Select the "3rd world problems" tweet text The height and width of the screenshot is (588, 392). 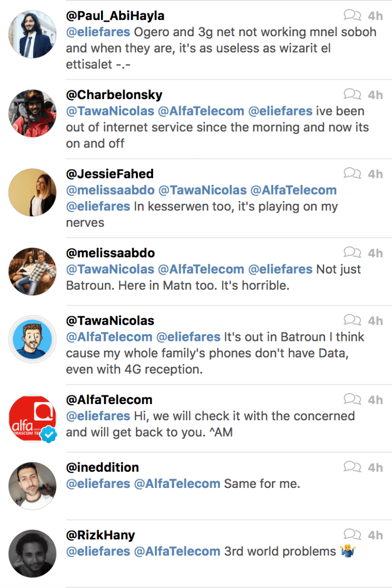pos(280,551)
